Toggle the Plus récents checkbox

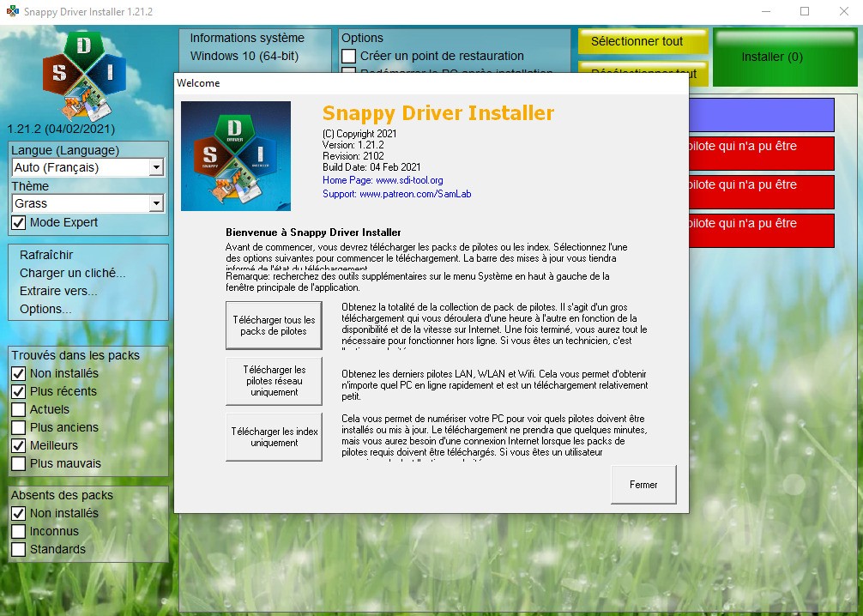click(19, 391)
